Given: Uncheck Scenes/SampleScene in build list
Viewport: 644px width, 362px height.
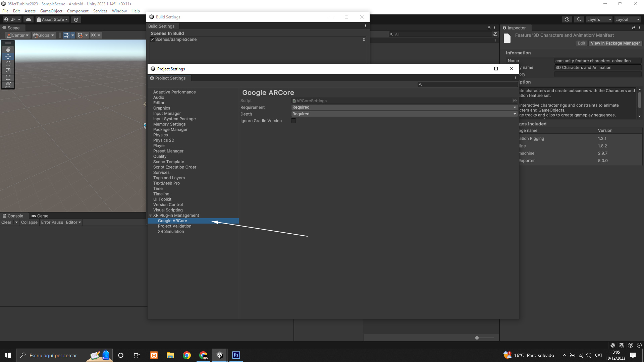Looking at the screenshot, I should click(152, 40).
